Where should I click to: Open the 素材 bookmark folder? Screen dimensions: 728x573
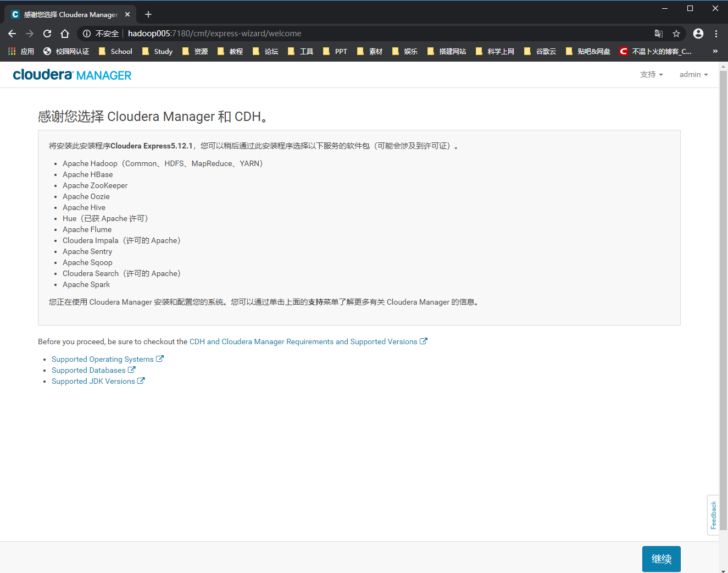pyautogui.click(x=370, y=51)
